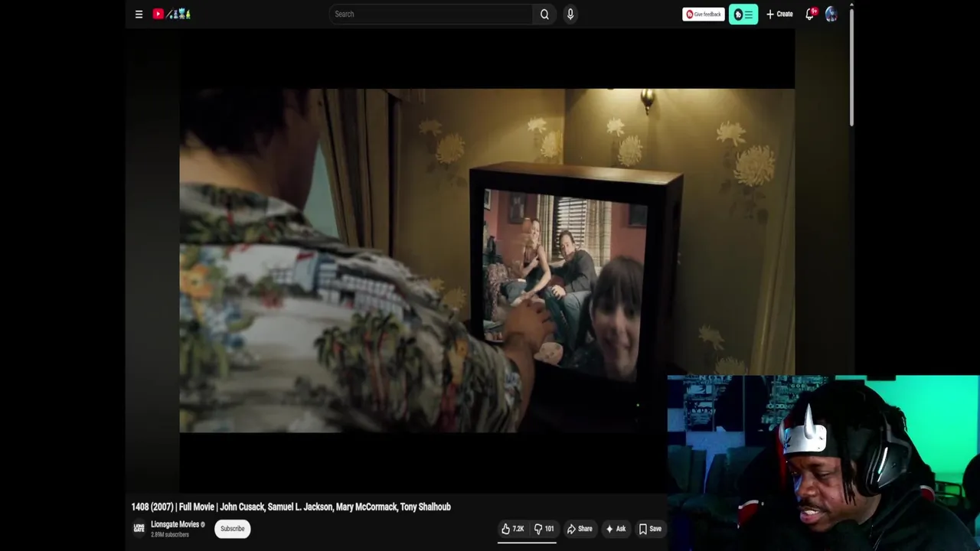The width and height of the screenshot is (980, 551).
Task: Subscribe to Lionsgate Movies
Action: point(232,528)
